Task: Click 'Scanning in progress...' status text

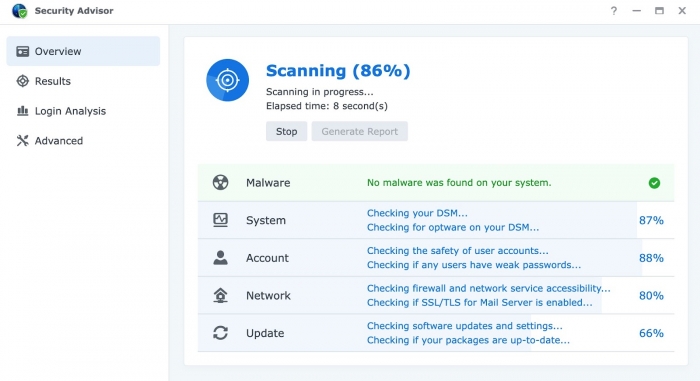Action: [x=320, y=92]
